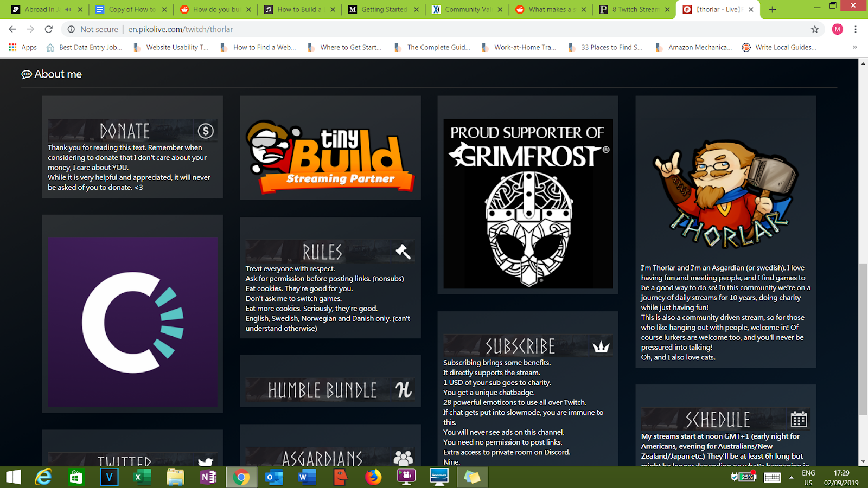Open the Windows Start menu

(14, 477)
